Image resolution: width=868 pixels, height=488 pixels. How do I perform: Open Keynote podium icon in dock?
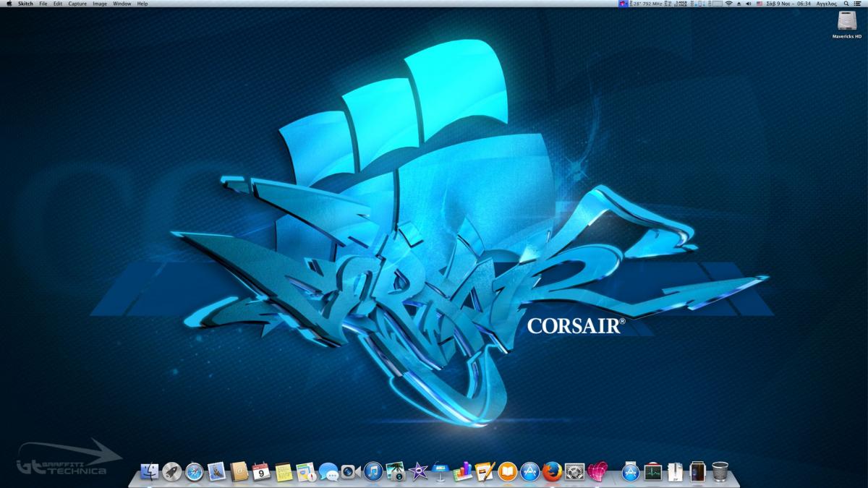click(x=440, y=472)
